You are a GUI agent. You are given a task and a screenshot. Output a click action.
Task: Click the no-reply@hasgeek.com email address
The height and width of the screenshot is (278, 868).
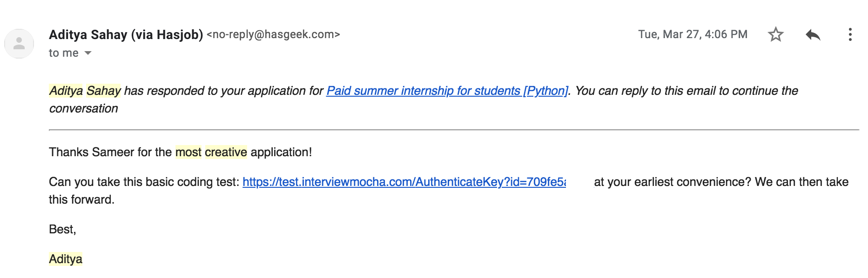tap(273, 34)
